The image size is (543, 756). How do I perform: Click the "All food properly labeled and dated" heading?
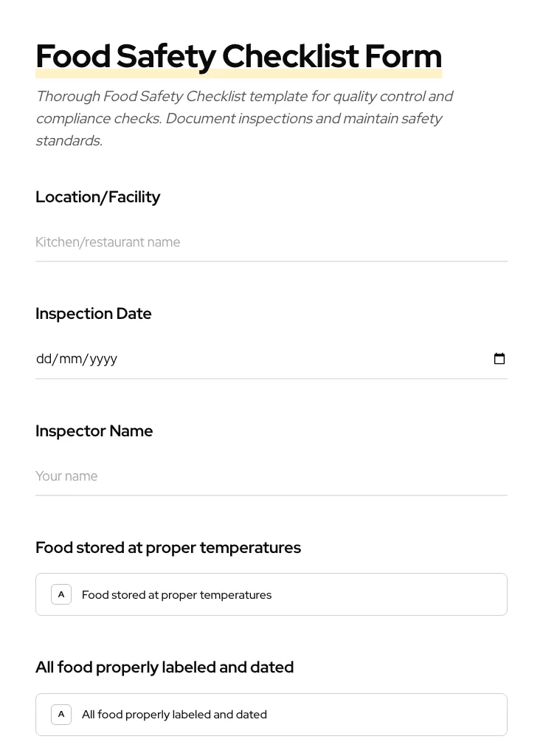165,667
